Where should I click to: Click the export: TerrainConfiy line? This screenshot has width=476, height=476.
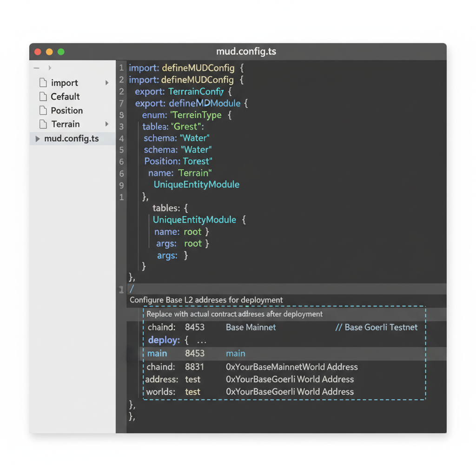pos(183,92)
